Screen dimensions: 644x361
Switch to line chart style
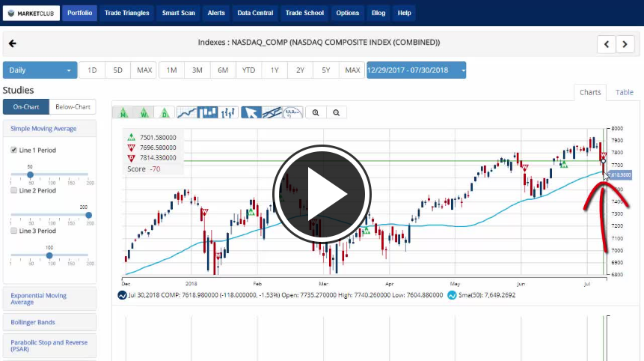[187, 112]
